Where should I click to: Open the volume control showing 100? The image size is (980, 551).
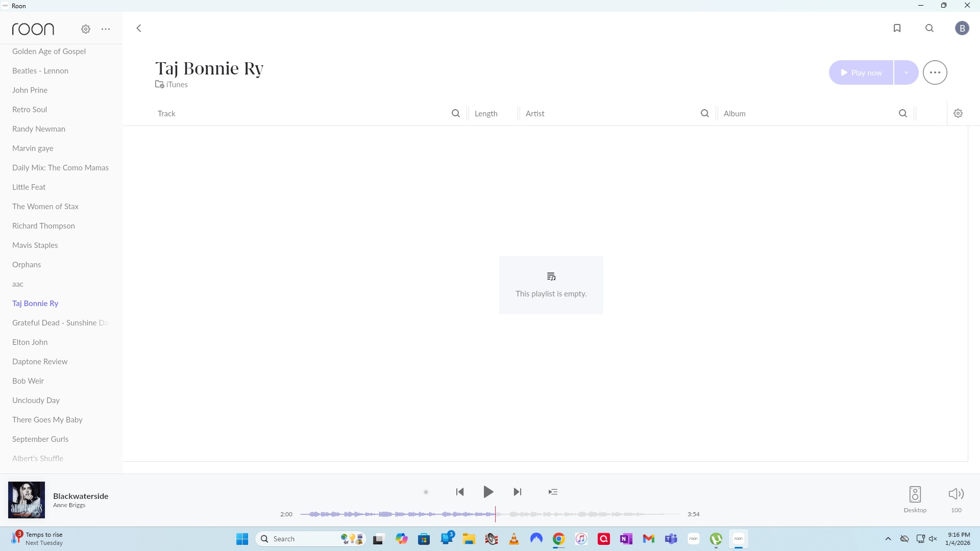click(x=956, y=494)
